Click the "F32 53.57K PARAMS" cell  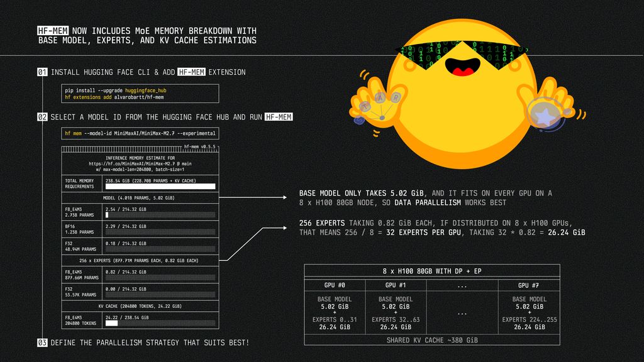(x=82, y=292)
